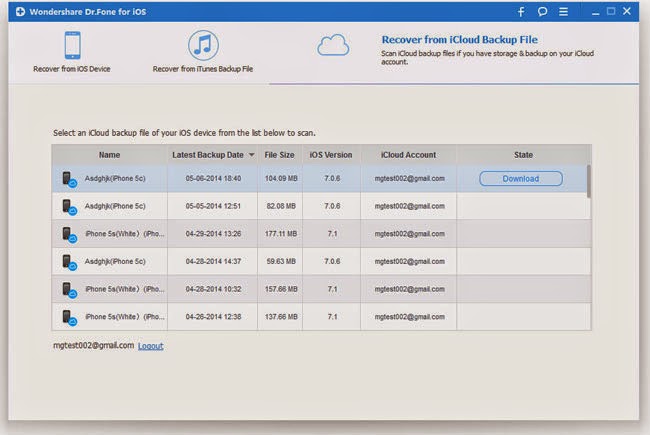The image size is (650, 435).
Task: Select the phone icon for iOS Device recovery
Action: pyautogui.click(x=73, y=45)
